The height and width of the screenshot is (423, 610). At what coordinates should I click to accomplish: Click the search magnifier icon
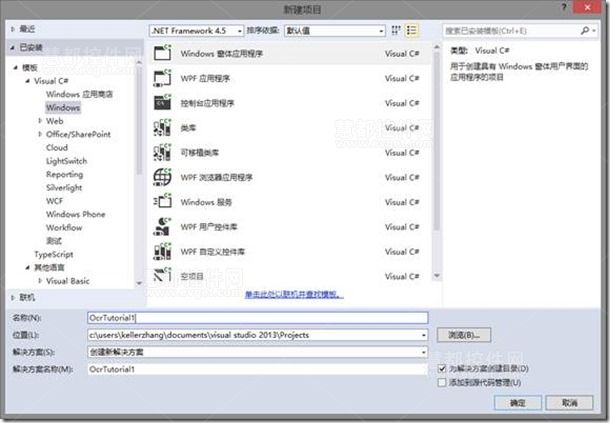click(585, 30)
